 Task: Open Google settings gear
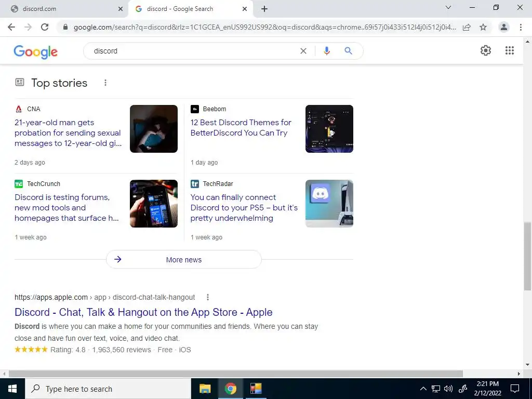(x=486, y=50)
